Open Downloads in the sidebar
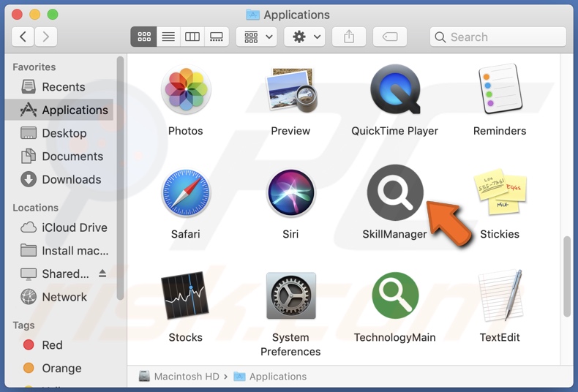 [59, 179]
